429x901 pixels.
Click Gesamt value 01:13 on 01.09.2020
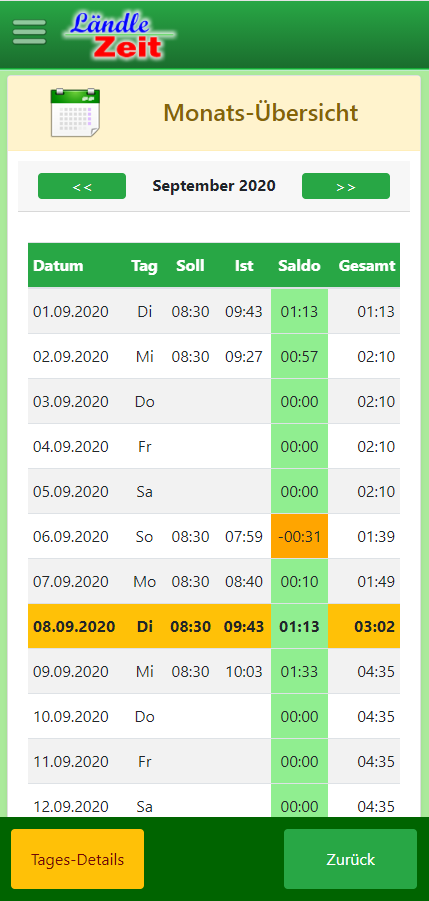376,311
